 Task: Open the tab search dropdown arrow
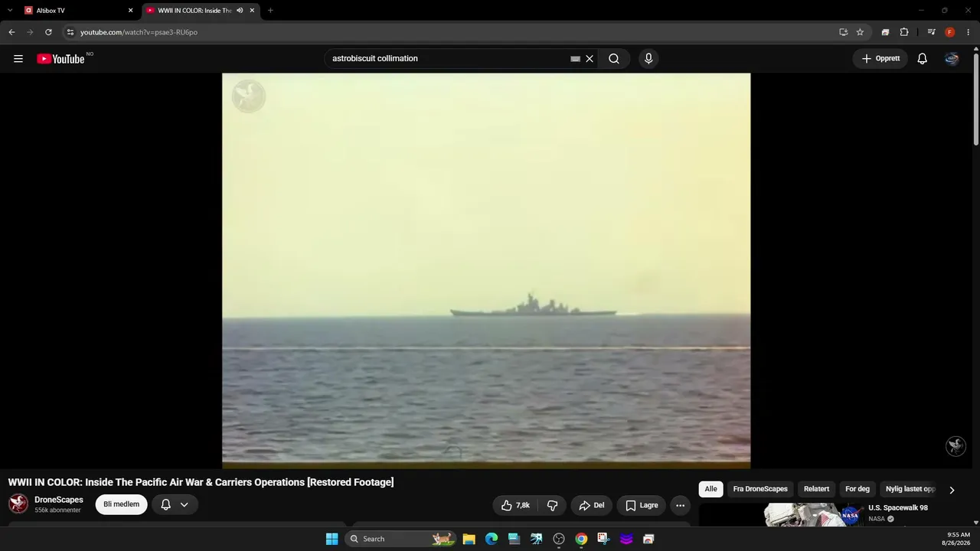click(10, 11)
